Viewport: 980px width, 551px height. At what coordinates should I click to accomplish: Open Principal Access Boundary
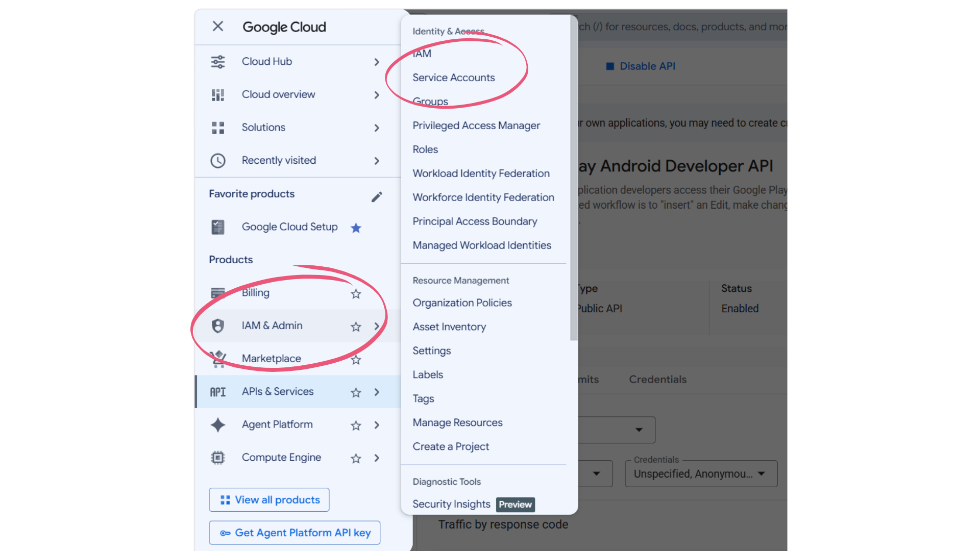(475, 221)
